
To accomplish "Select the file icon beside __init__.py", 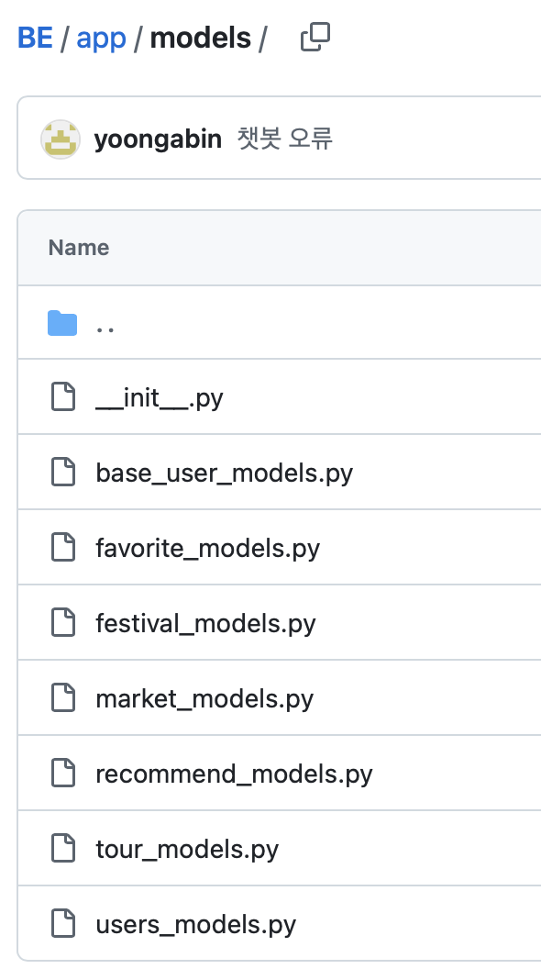I will 63,397.
